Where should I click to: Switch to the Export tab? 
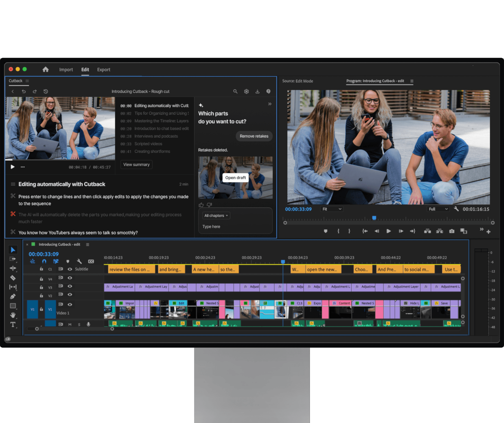pos(104,69)
